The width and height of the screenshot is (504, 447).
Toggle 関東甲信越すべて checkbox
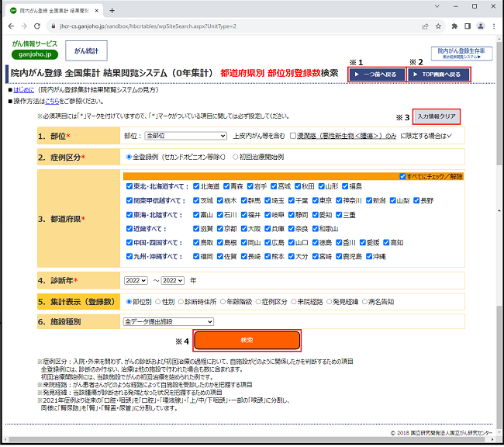tap(129, 201)
